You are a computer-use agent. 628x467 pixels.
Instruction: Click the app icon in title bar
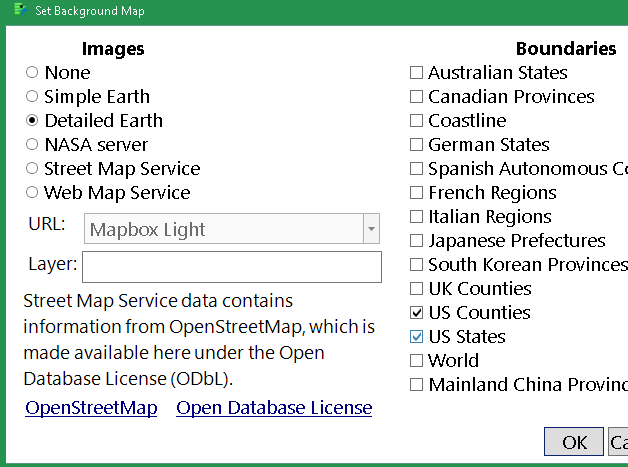[18, 10]
